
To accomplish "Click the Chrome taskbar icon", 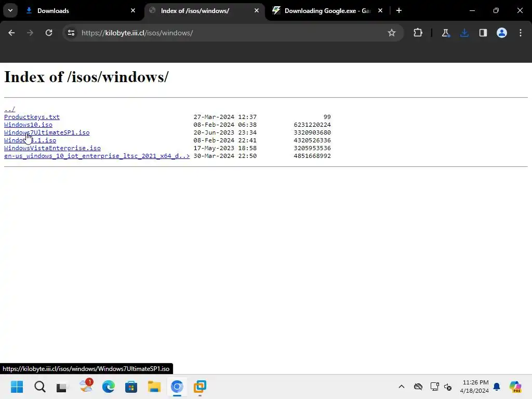I will [x=177, y=387].
